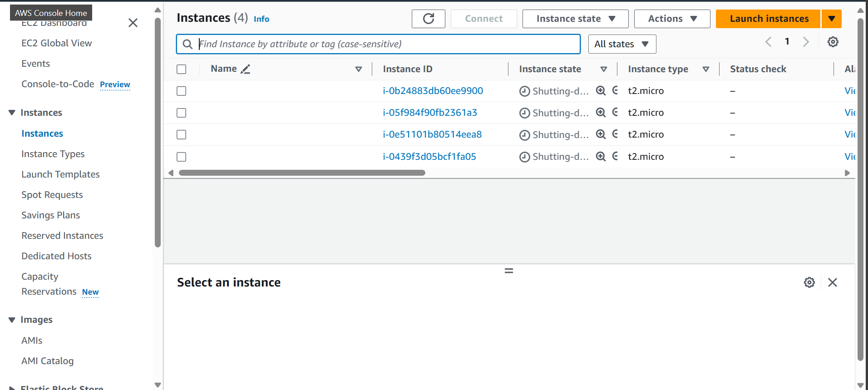Open Spot Requests page
This screenshot has width=868, height=390.
[x=52, y=195]
